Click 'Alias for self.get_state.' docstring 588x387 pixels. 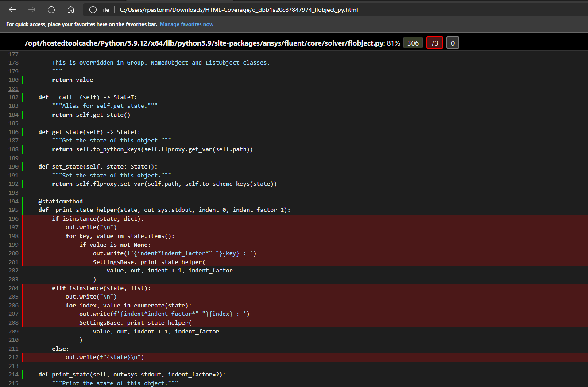point(104,106)
